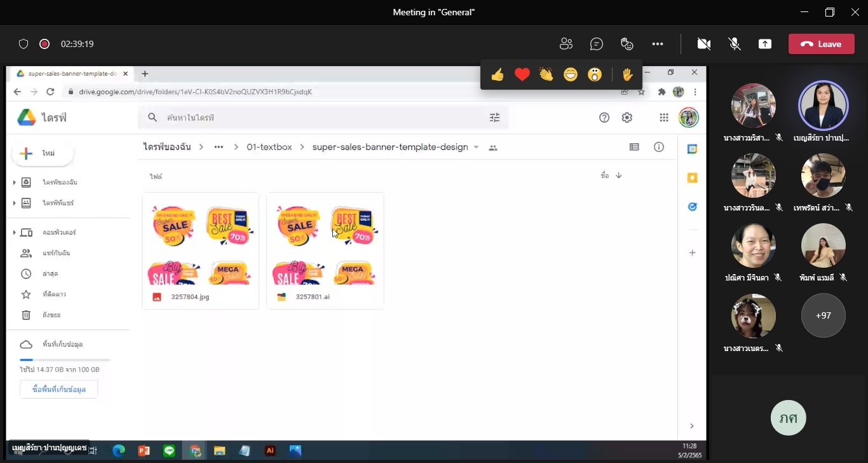This screenshot has width=868, height=463.
Task: Expand the My Drive tree arrow
Action: point(14,183)
